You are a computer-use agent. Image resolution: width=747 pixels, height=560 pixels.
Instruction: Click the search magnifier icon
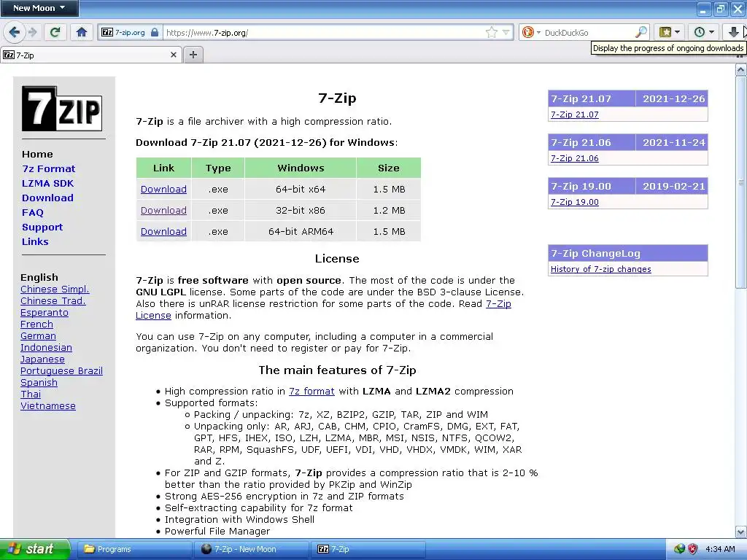pos(640,32)
